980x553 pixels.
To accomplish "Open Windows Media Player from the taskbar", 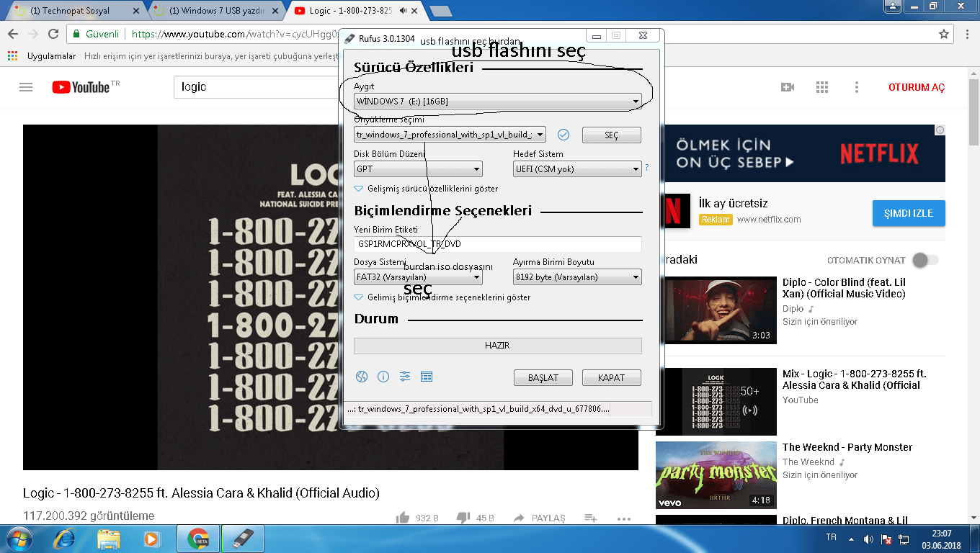I will click(x=151, y=538).
